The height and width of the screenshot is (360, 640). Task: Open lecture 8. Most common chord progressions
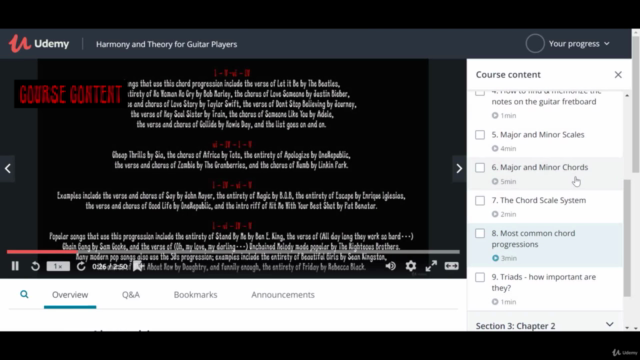coord(533,239)
